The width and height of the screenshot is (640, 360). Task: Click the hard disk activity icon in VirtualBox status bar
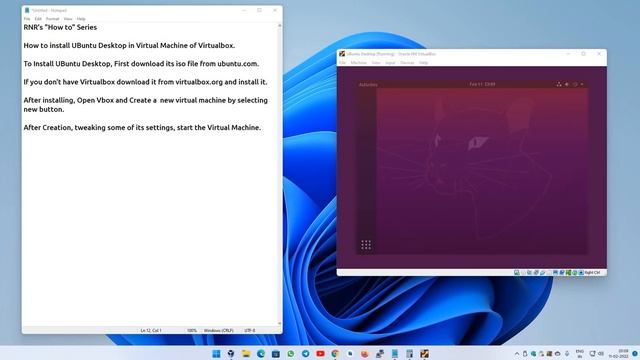click(517, 273)
